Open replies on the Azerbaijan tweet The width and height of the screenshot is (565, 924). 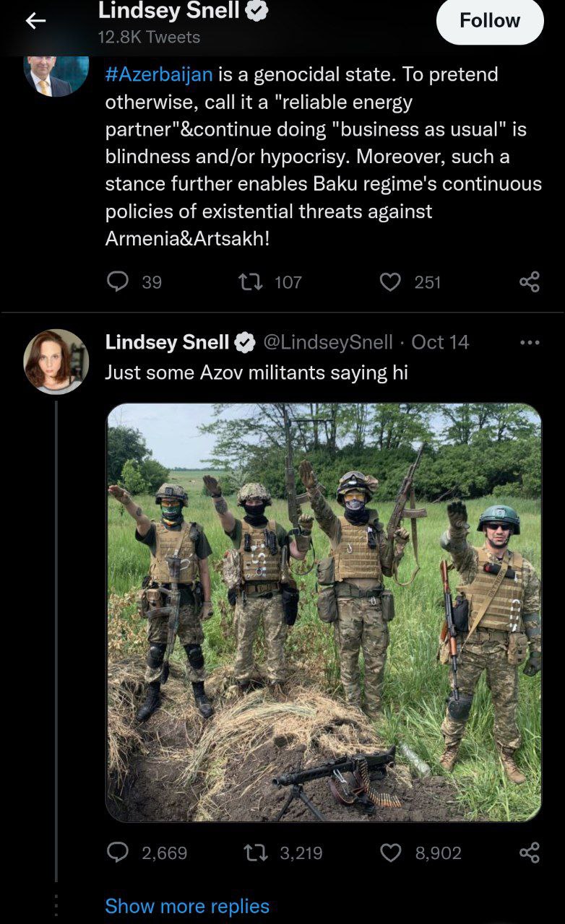(x=118, y=282)
